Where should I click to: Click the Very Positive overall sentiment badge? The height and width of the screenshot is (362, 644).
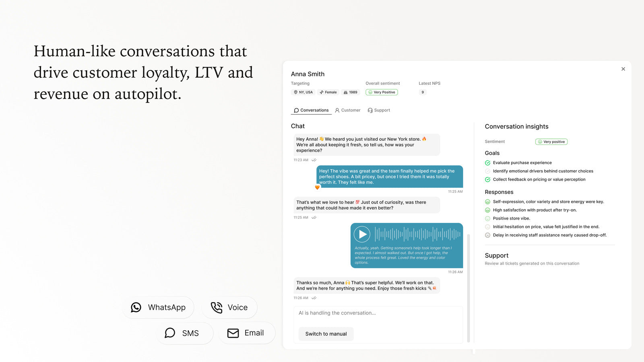click(x=382, y=92)
